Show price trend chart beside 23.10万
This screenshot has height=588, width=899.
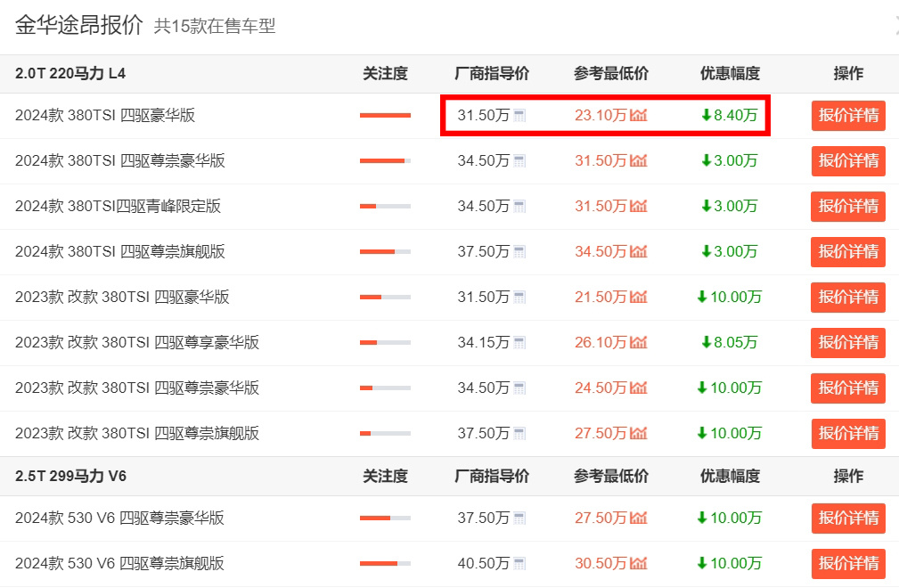coord(638,115)
